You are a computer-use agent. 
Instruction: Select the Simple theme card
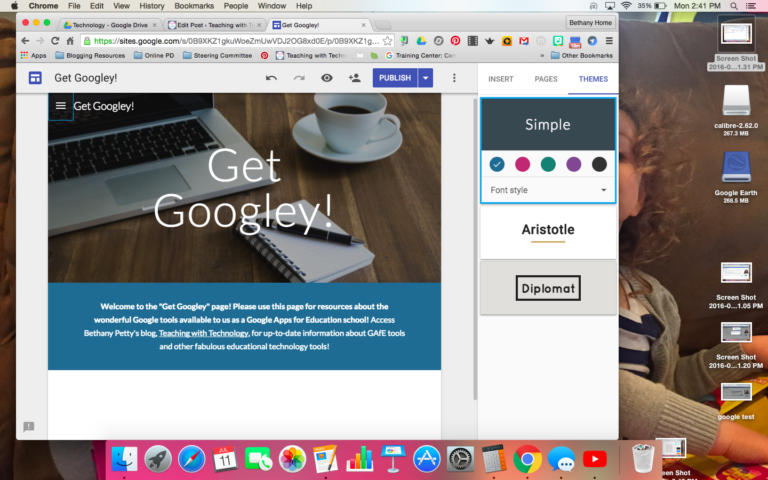pos(548,124)
